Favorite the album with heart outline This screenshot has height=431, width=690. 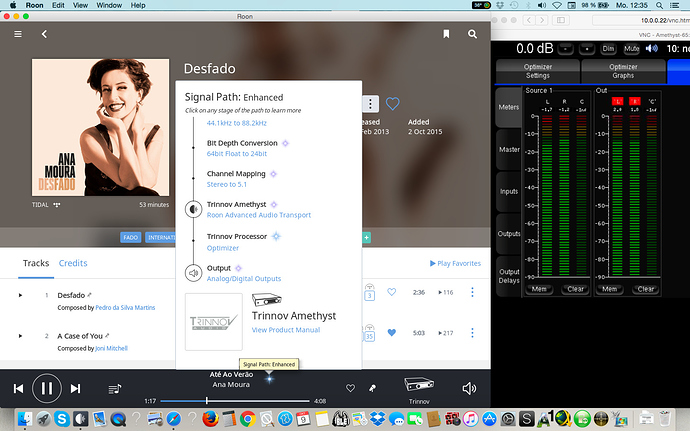tap(393, 104)
